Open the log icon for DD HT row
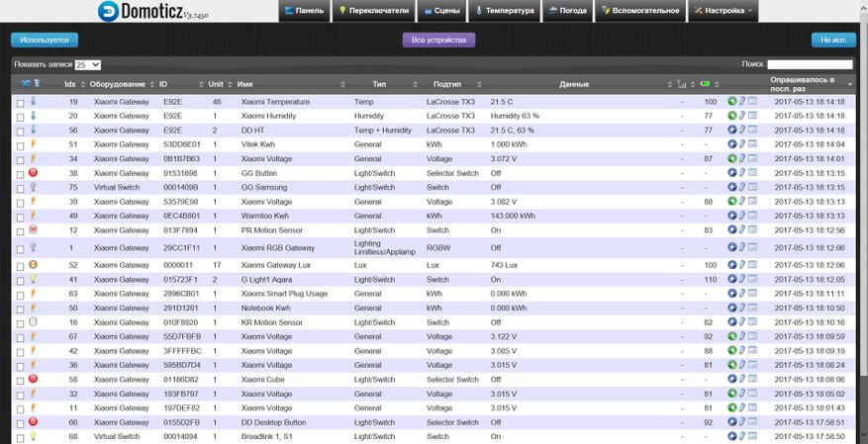The image size is (868, 444). pyautogui.click(x=752, y=130)
